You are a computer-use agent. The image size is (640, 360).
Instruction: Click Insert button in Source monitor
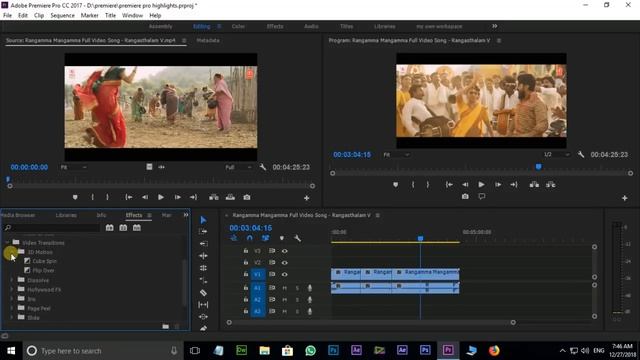[214, 197]
